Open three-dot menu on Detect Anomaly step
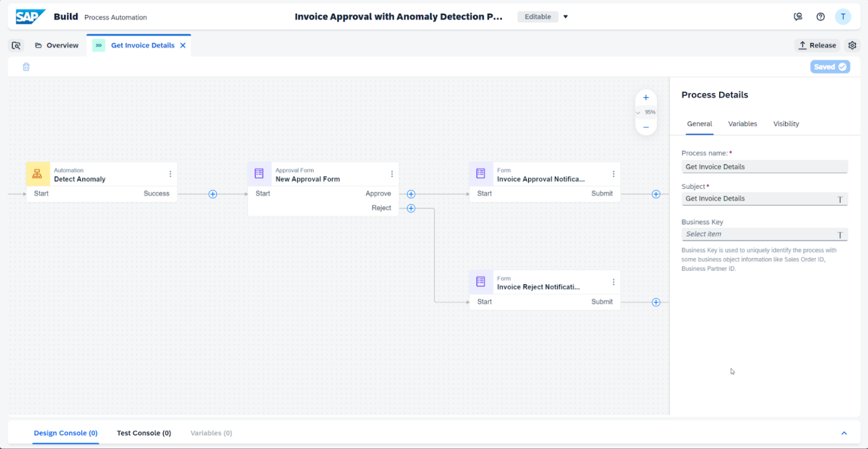This screenshot has height=449, width=868. point(170,174)
